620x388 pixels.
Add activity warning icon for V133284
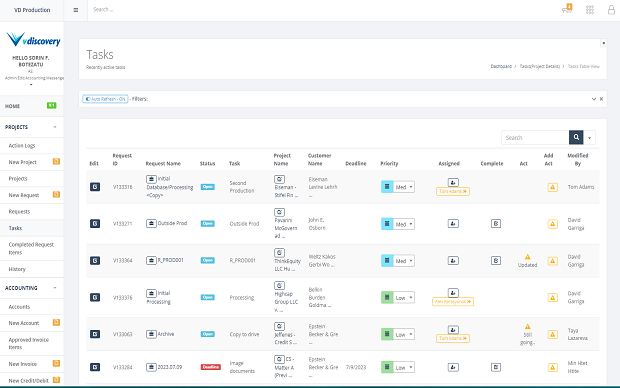pos(552,367)
